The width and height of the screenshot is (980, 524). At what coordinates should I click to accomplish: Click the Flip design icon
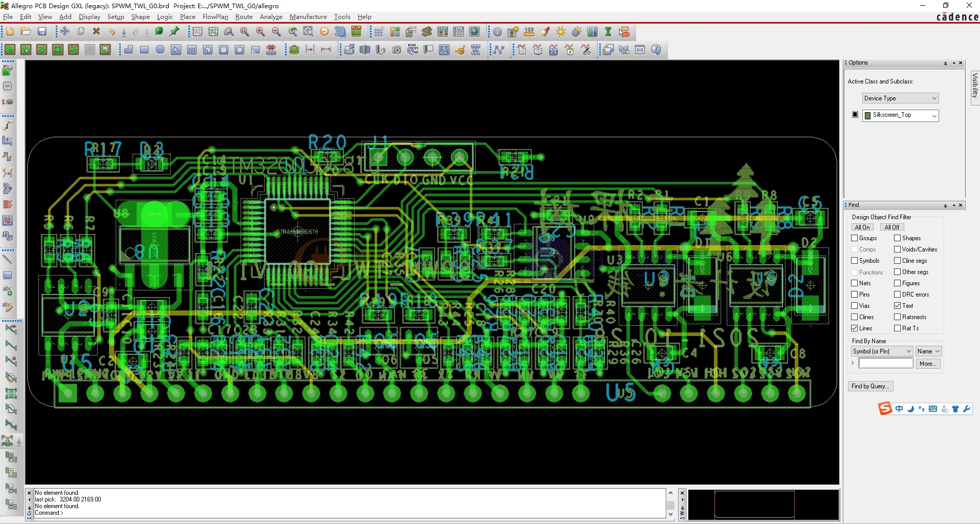356,32
